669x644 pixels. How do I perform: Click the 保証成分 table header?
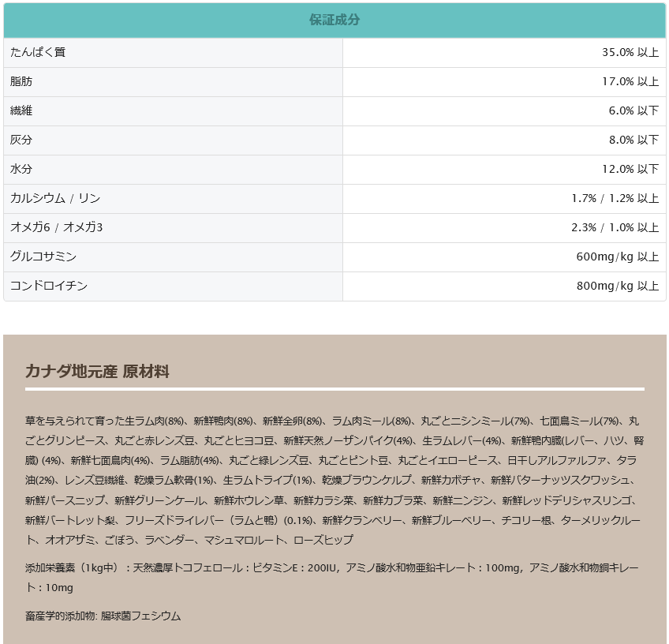[x=334, y=21]
